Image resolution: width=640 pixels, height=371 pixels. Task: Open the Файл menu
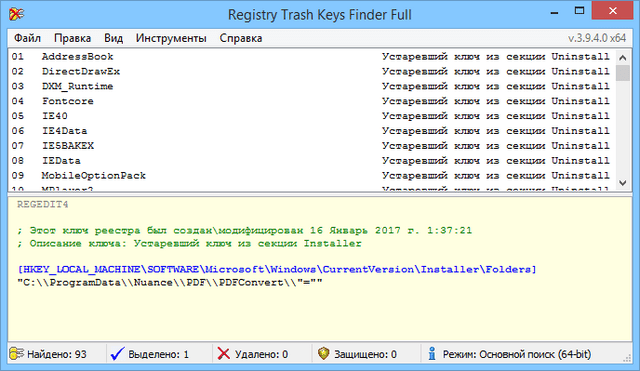tap(27, 38)
